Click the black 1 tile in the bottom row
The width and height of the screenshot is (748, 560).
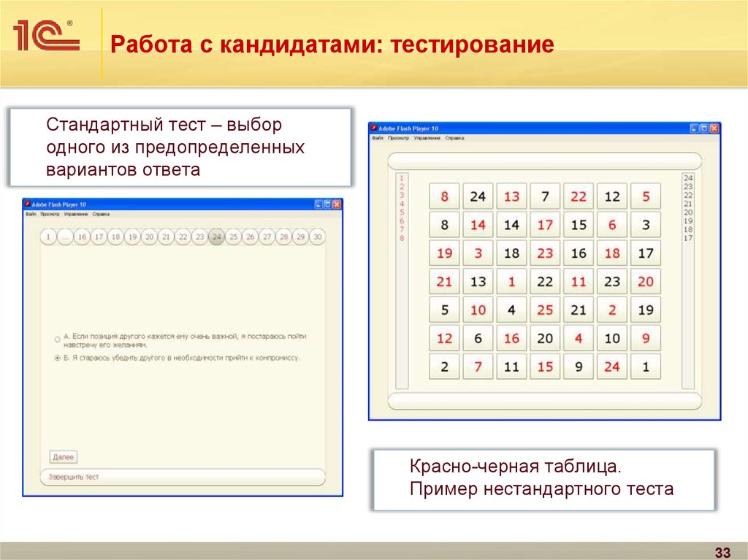[x=645, y=367]
